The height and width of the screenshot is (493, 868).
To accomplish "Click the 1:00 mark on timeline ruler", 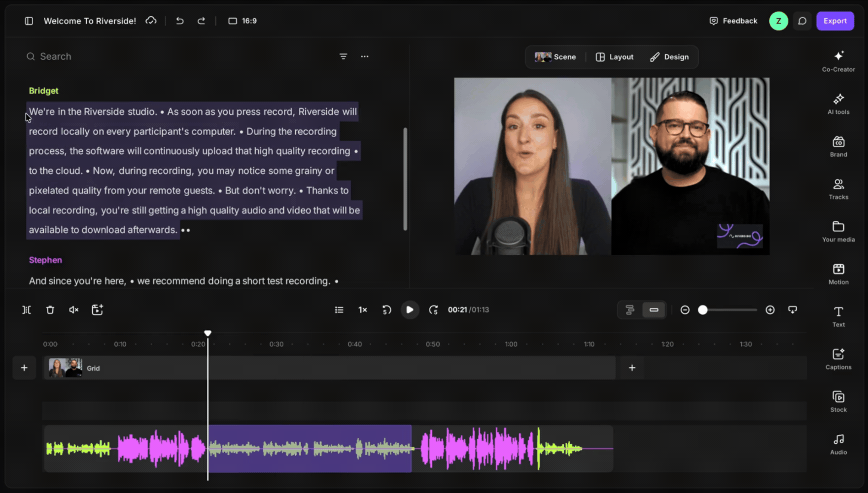I will point(511,344).
